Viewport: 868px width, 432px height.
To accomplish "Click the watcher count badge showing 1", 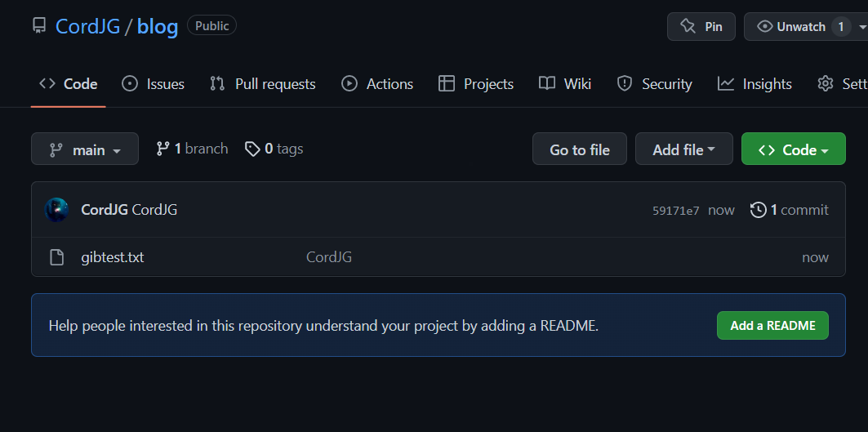I will point(841,27).
